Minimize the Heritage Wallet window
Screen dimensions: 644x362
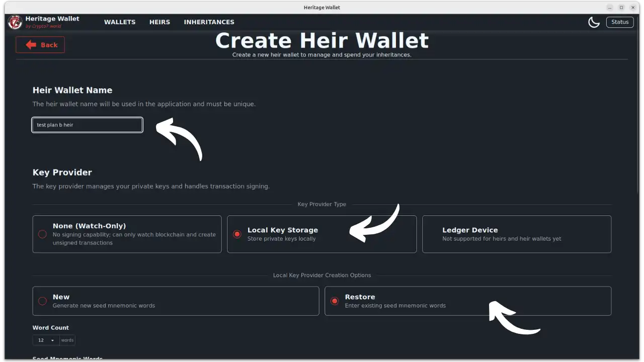click(610, 7)
